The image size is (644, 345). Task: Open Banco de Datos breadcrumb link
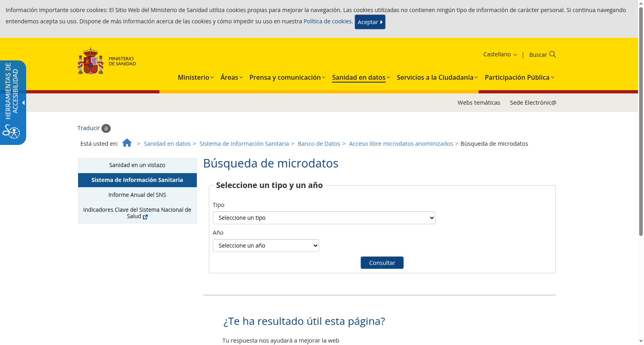pos(319,144)
